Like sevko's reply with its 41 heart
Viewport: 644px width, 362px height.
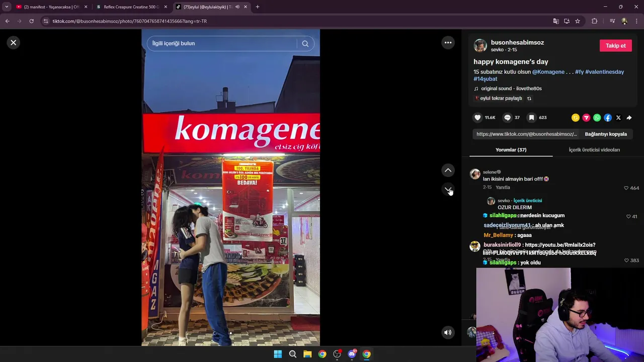[x=628, y=217]
